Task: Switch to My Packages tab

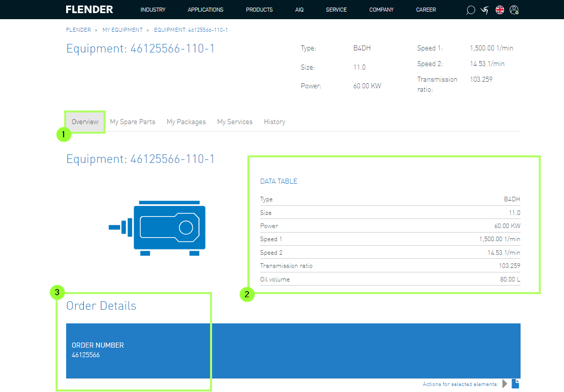Action: [x=186, y=122]
